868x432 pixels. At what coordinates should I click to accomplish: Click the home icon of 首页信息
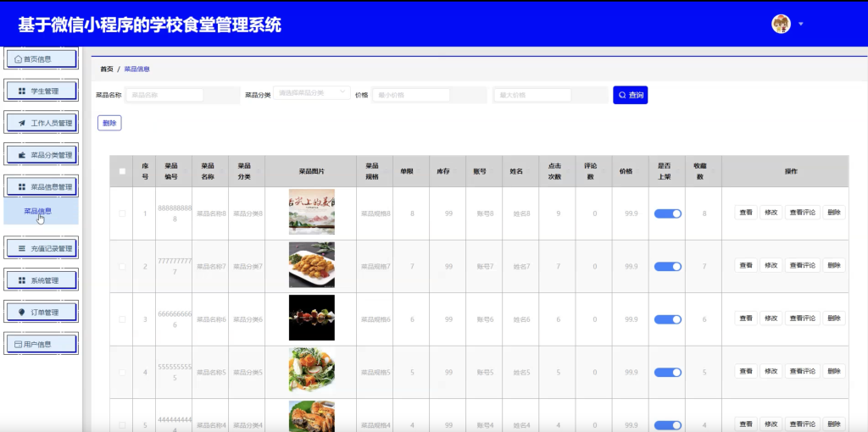pyautogui.click(x=18, y=59)
